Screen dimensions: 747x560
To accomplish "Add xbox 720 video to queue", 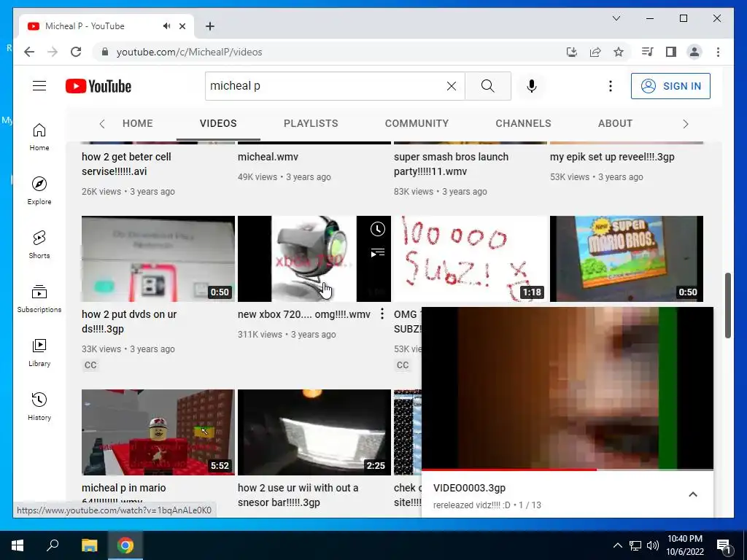I will coord(377,252).
